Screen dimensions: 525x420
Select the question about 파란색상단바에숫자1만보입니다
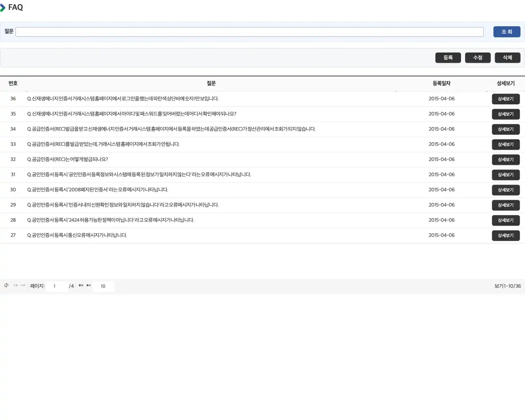pos(123,99)
